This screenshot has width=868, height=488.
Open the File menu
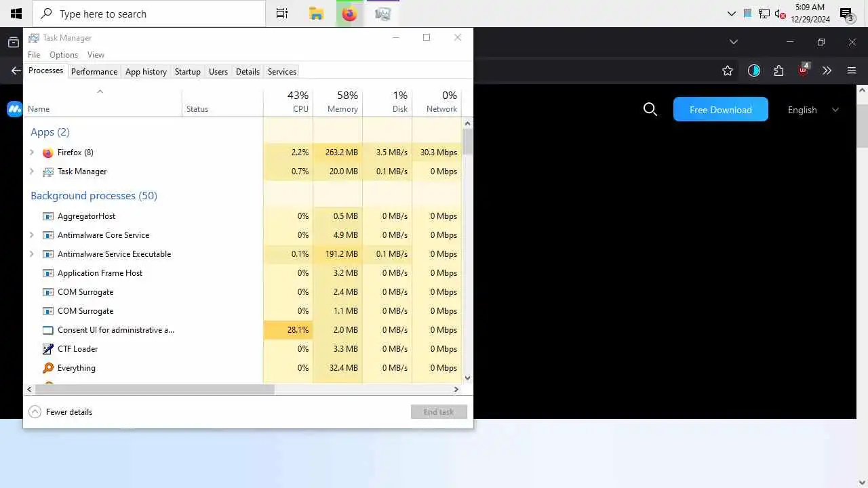click(34, 55)
